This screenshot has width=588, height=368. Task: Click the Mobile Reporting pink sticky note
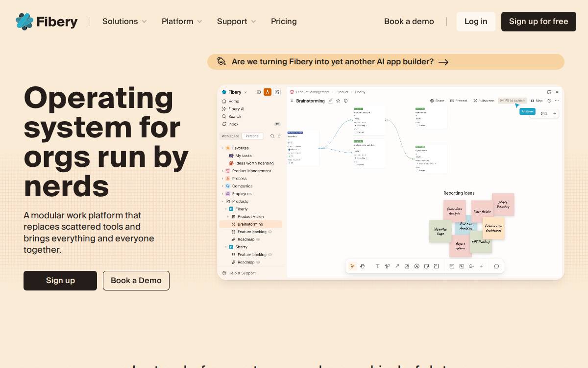point(503,204)
